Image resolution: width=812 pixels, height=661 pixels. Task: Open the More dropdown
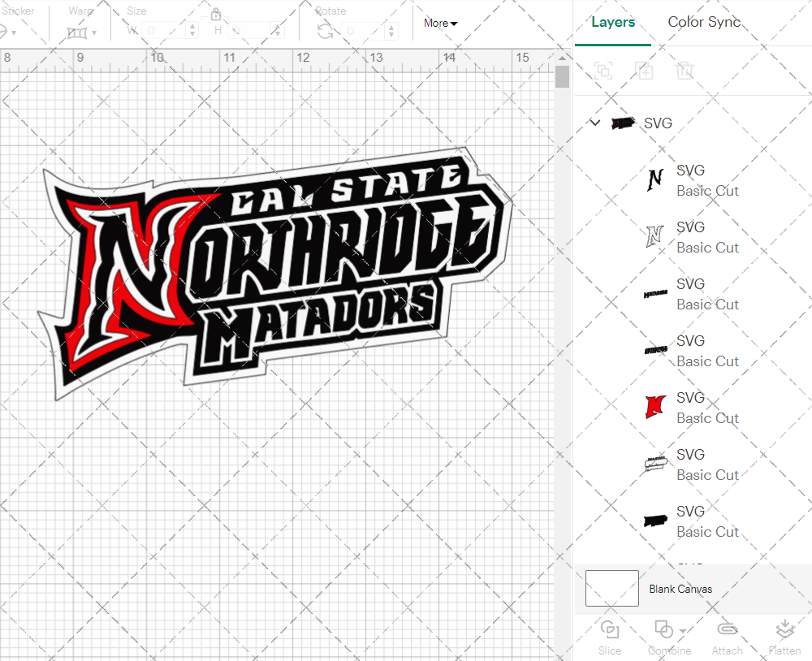click(439, 23)
